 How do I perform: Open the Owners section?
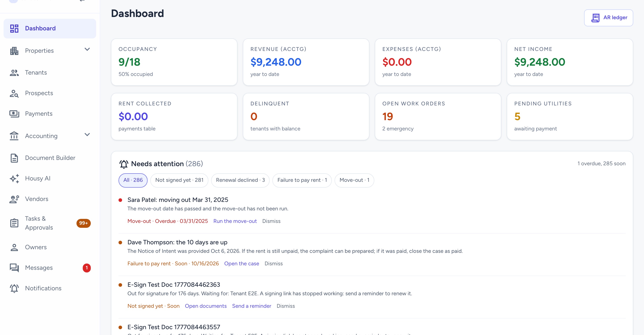pyautogui.click(x=50, y=247)
